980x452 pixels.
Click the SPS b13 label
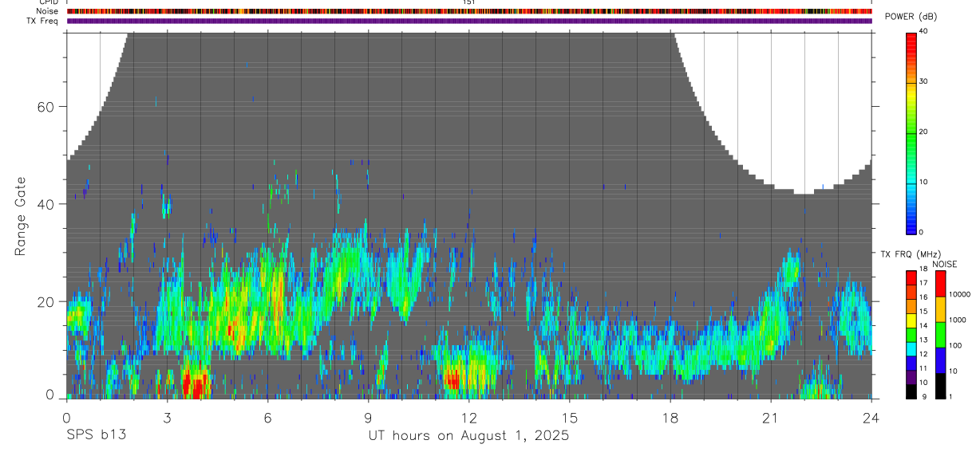96,436
